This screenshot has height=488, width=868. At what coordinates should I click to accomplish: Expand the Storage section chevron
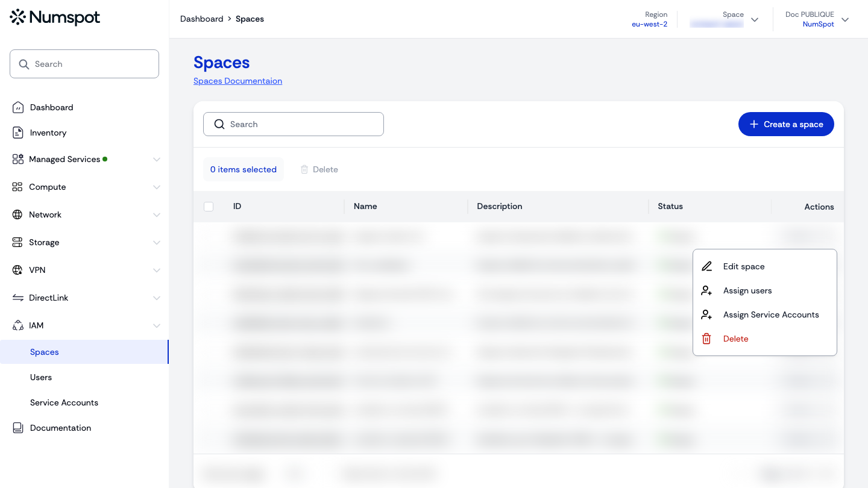pos(157,243)
